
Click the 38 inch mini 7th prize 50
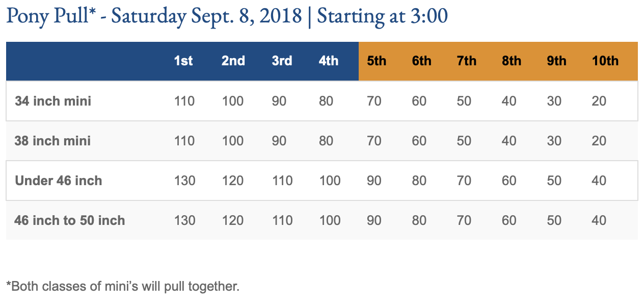(464, 141)
